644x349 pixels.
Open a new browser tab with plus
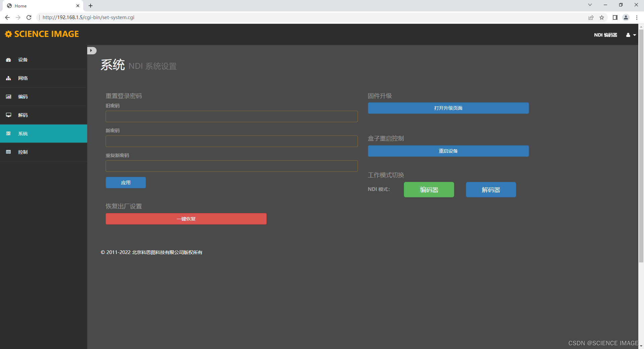click(91, 6)
